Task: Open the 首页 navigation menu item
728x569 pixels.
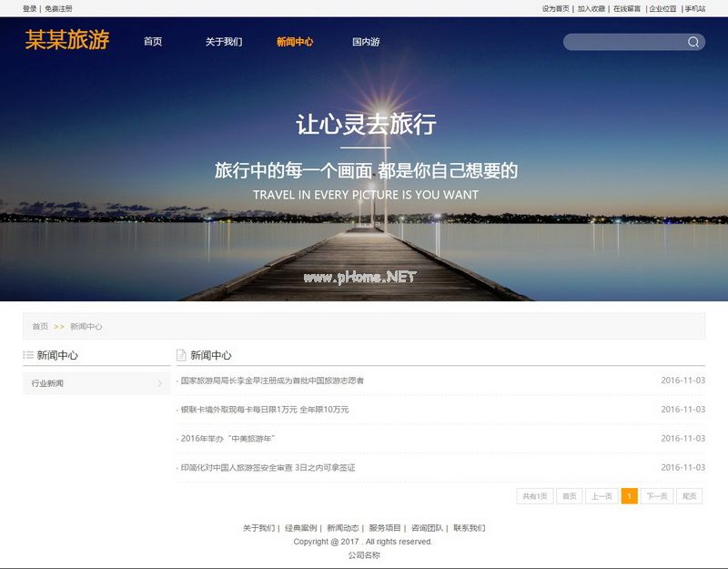Action: coord(153,42)
